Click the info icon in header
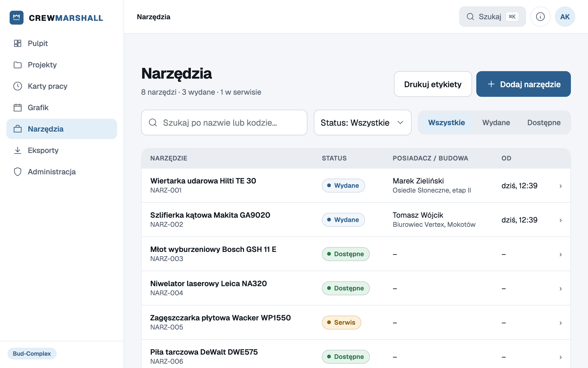 [540, 17]
